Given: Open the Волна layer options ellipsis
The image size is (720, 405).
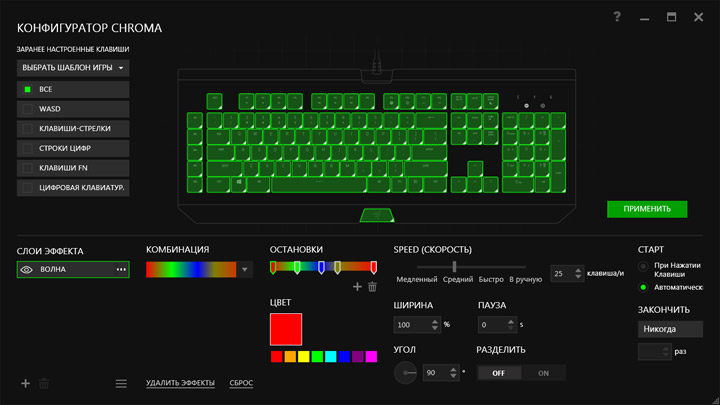Looking at the screenshot, I should (121, 270).
